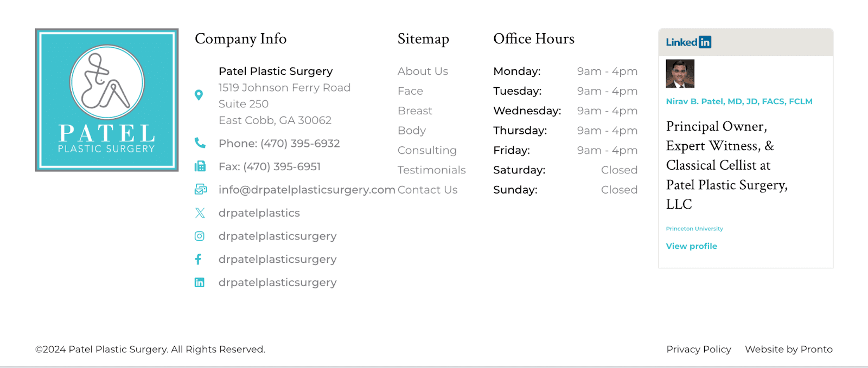Open the Facebook icon

[x=199, y=260]
